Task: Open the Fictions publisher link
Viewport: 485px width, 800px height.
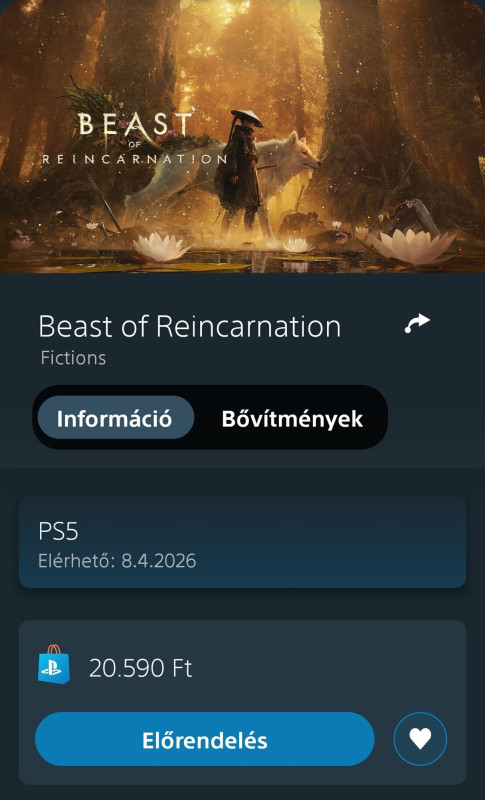Action: point(73,358)
